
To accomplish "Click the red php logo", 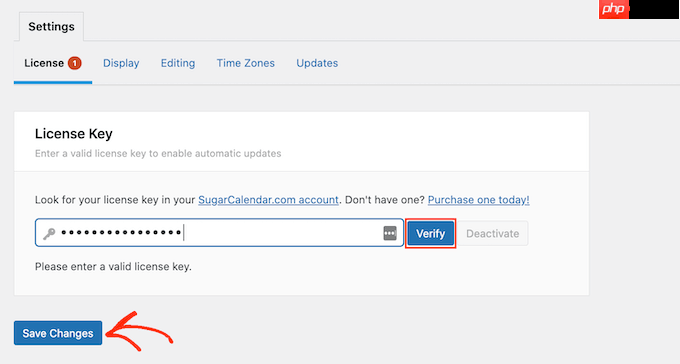I will 614,9.
